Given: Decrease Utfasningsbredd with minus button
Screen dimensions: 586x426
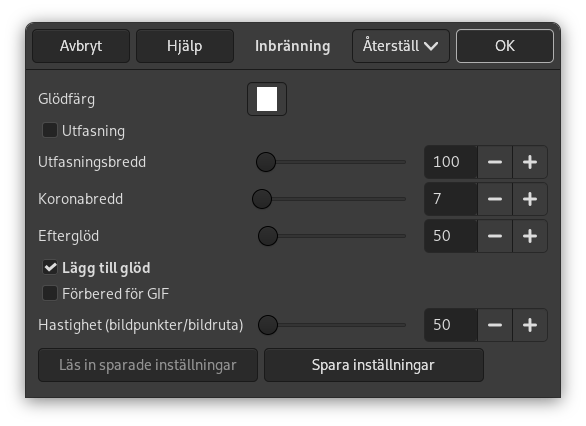Looking at the screenshot, I should (x=495, y=162).
